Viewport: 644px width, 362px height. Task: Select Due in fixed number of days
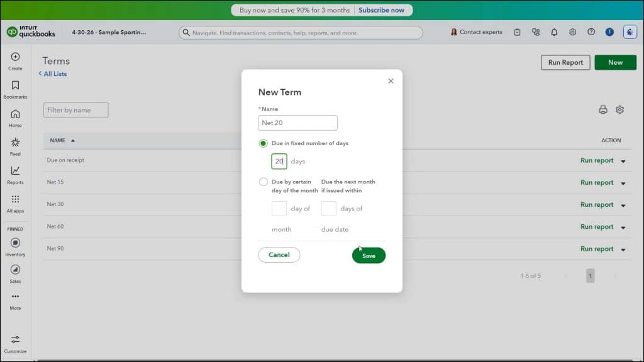tap(264, 143)
